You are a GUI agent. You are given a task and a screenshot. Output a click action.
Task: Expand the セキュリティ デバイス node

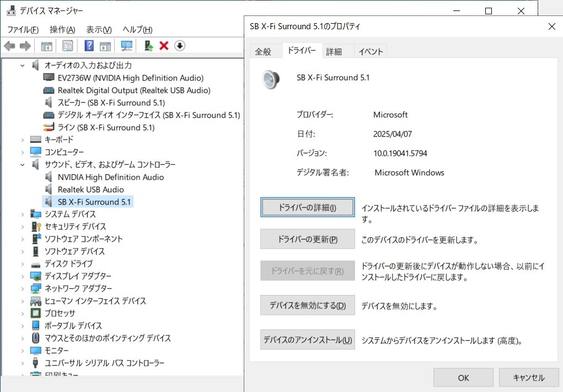pyautogui.click(x=23, y=227)
